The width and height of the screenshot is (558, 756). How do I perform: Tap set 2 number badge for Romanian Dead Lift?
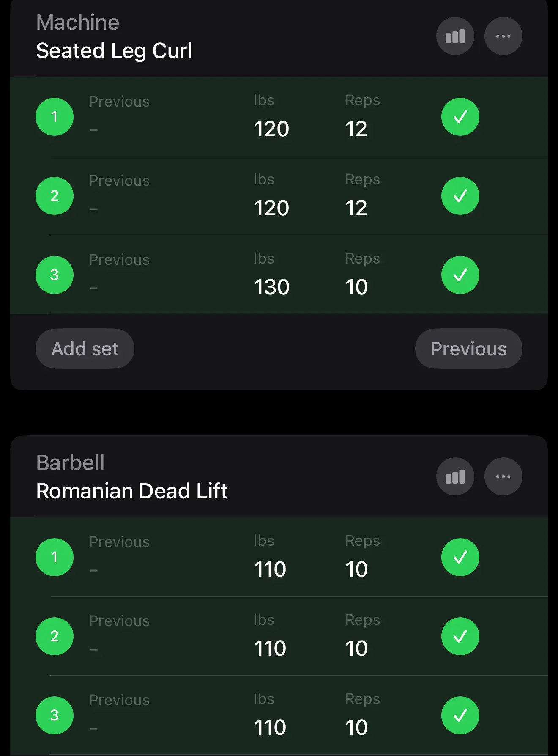click(x=55, y=636)
